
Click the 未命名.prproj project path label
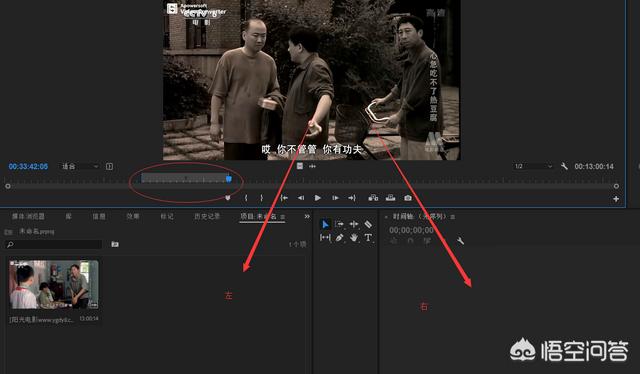click(36, 232)
